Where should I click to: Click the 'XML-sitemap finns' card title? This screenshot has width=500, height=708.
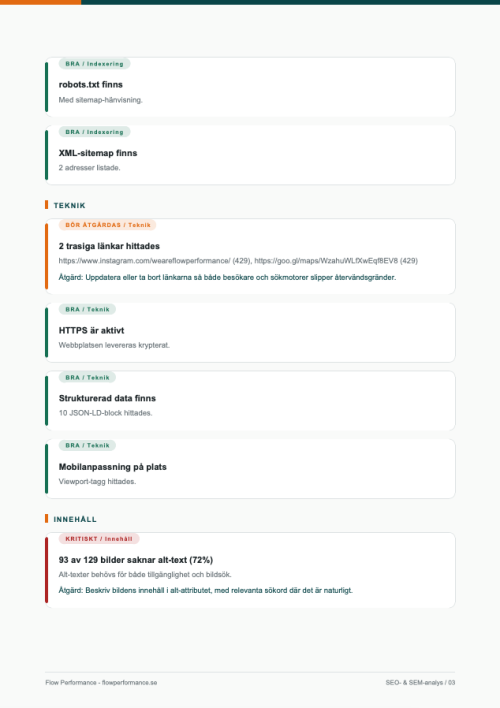click(x=98, y=153)
